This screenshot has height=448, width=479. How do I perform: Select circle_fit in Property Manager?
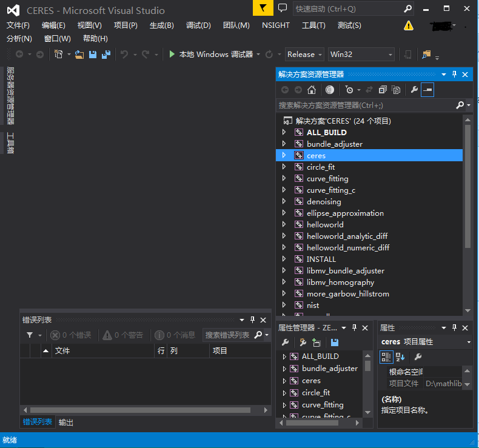[x=316, y=393]
